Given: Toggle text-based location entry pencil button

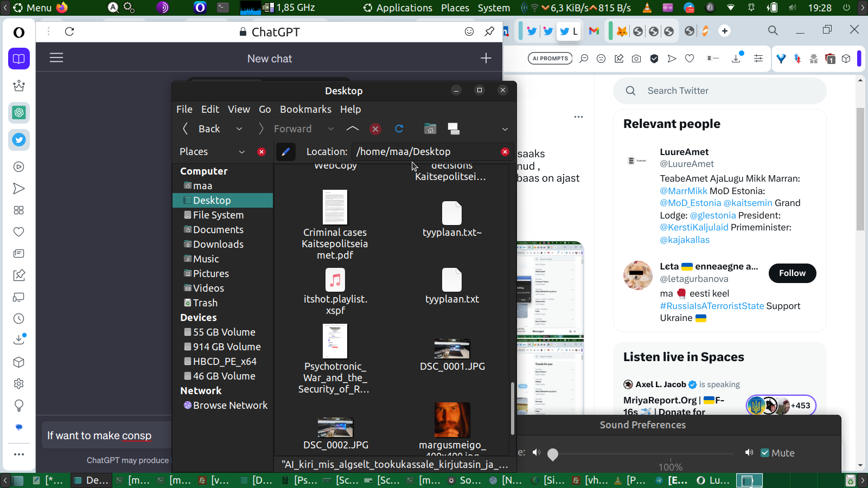Looking at the screenshot, I should coord(286,152).
